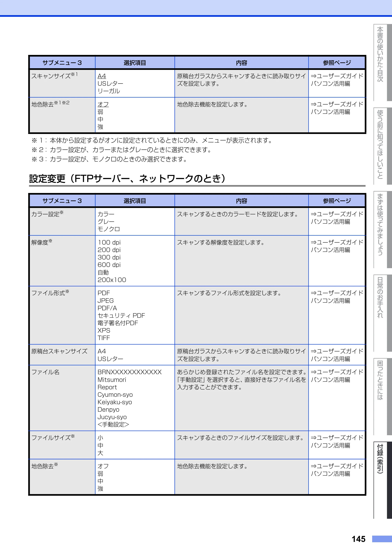Click the カラー設定 submenu cell
The height and width of the screenshot is (557, 392).
click(62, 221)
